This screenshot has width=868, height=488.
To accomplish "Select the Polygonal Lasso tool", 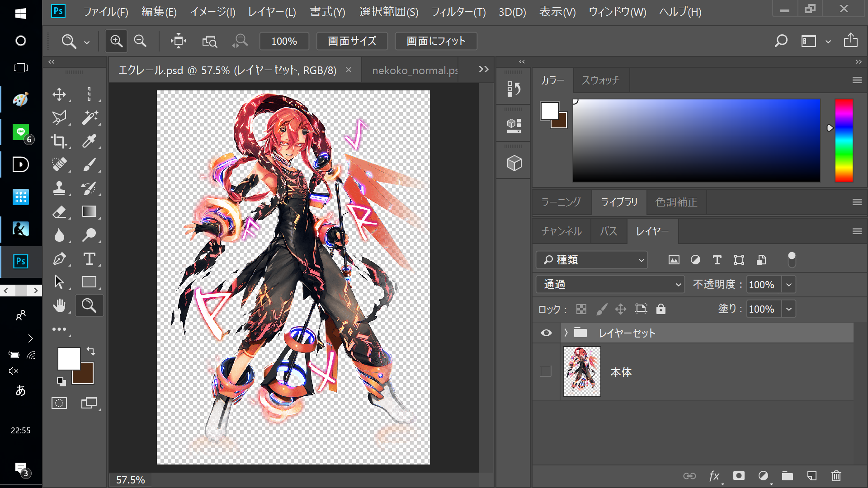I will (59, 117).
